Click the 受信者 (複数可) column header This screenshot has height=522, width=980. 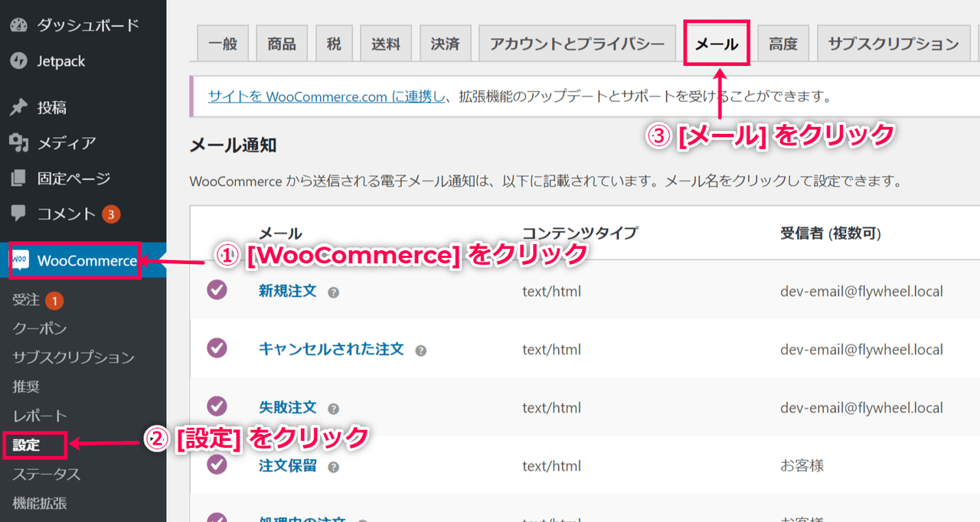pos(831,233)
